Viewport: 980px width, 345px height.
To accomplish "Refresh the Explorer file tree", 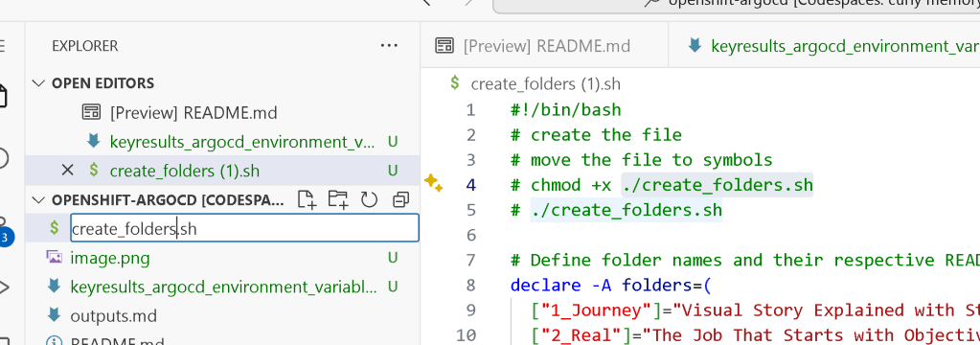I will point(370,200).
